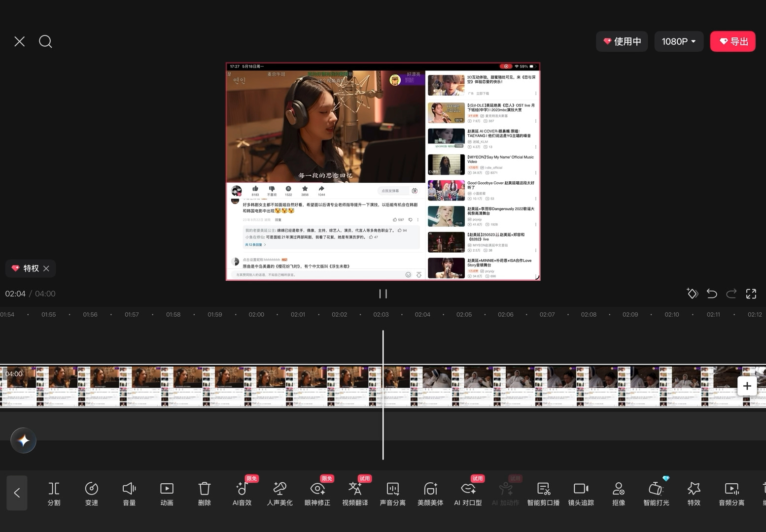Open the 智能打光 smart relight tool
The height and width of the screenshot is (532, 766).
tap(656, 494)
